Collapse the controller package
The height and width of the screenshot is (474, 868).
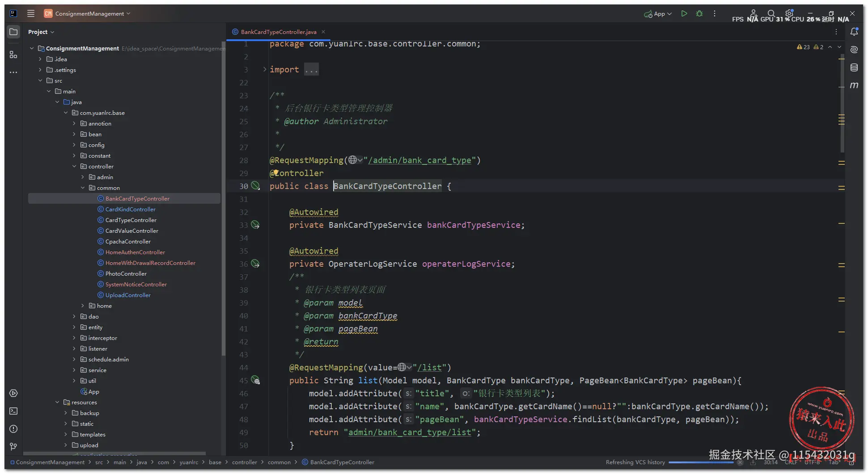coord(74,166)
